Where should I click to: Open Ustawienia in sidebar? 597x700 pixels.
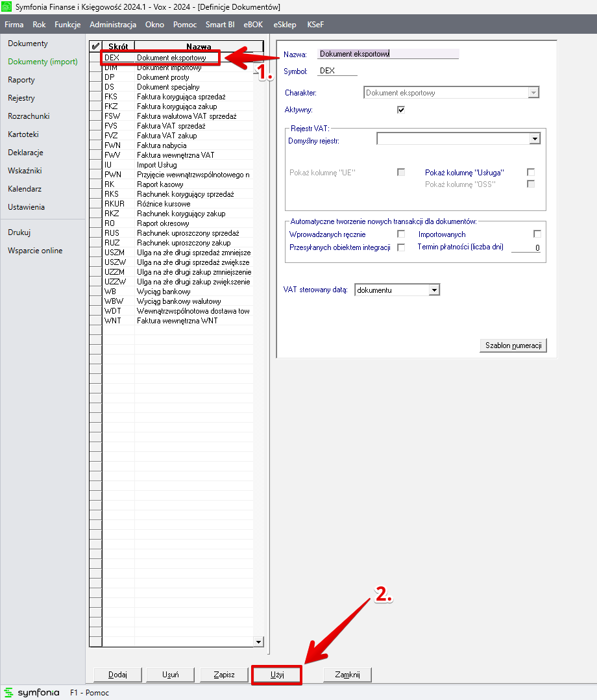click(27, 207)
